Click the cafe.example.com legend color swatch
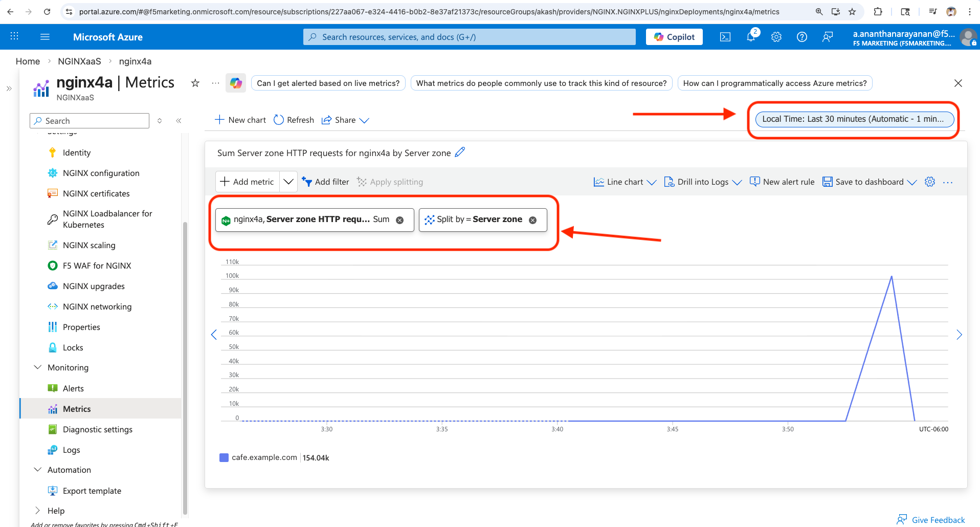 [224, 457]
